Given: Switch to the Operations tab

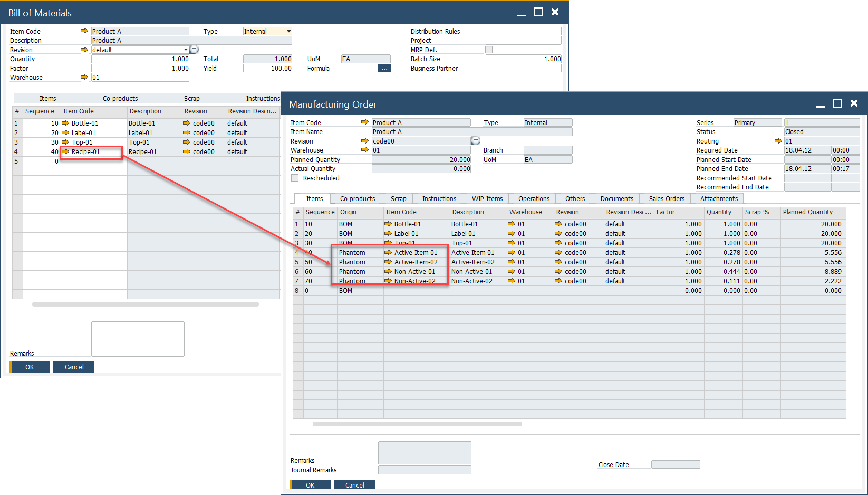Looking at the screenshot, I should (x=534, y=199).
